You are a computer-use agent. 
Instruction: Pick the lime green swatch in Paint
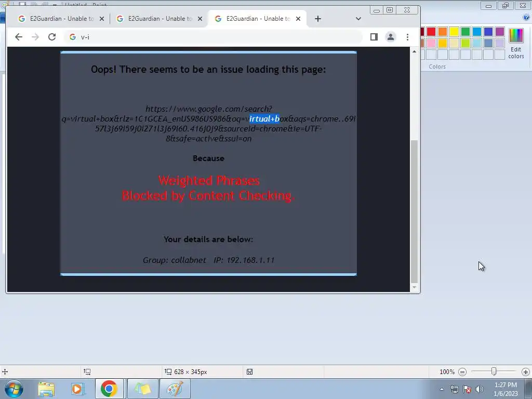click(x=465, y=43)
